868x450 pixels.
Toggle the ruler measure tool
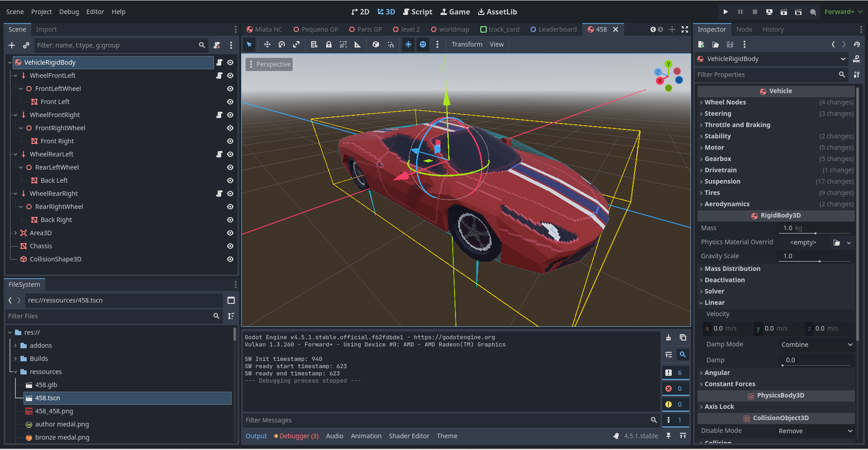(358, 44)
